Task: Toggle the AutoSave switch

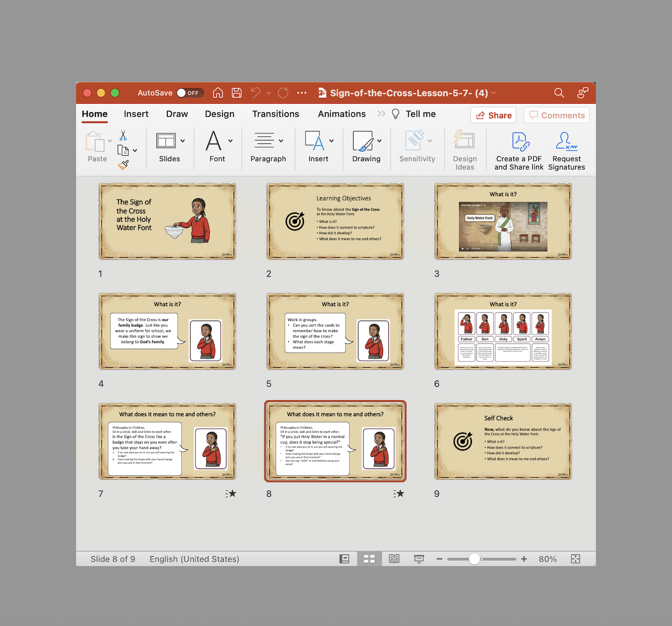Action: pyautogui.click(x=190, y=93)
